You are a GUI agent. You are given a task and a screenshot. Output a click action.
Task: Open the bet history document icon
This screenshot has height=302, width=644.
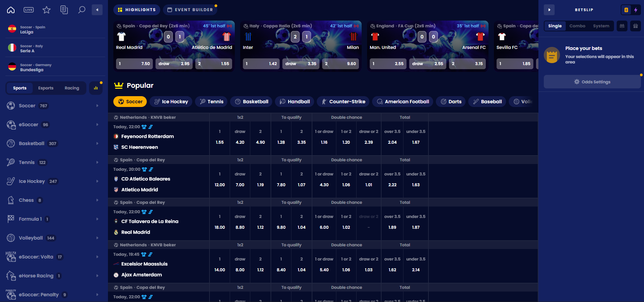click(64, 10)
